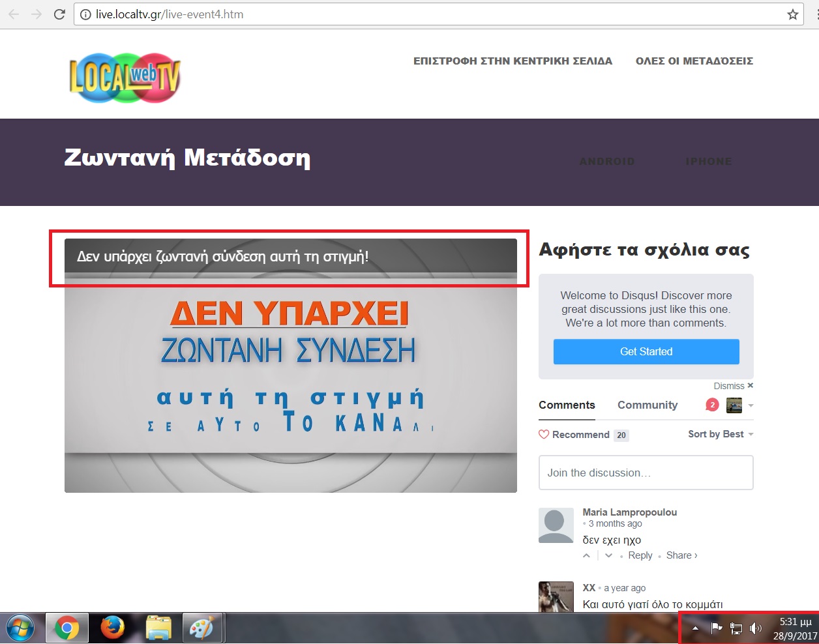Click the IPHONE link
This screenshot has height=644, width=819.
tap(709, 161)
